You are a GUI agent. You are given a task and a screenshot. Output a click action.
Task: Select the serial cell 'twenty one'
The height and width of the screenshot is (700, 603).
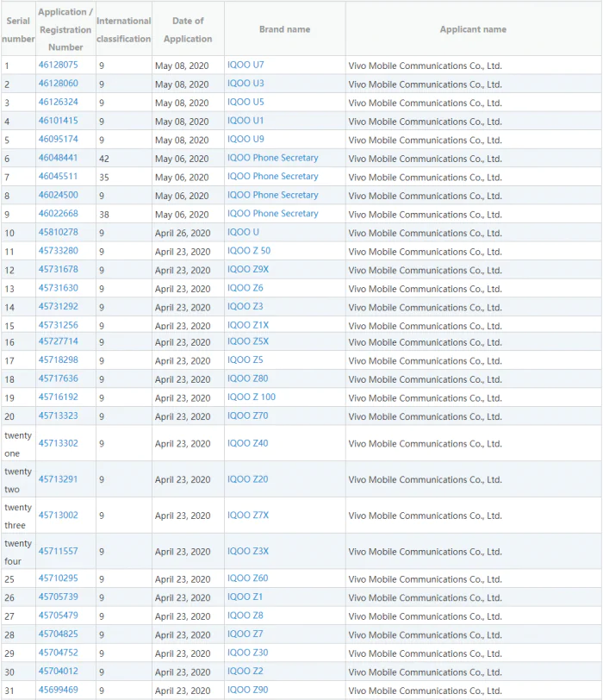(18, 444)
